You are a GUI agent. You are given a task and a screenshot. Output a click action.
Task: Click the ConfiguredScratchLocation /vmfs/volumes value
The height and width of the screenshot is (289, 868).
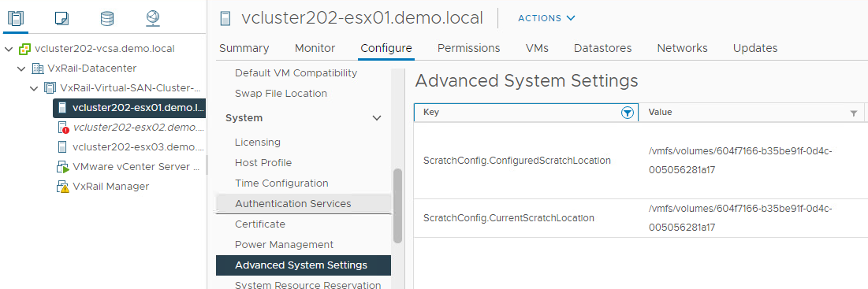(x=740, y=160)
